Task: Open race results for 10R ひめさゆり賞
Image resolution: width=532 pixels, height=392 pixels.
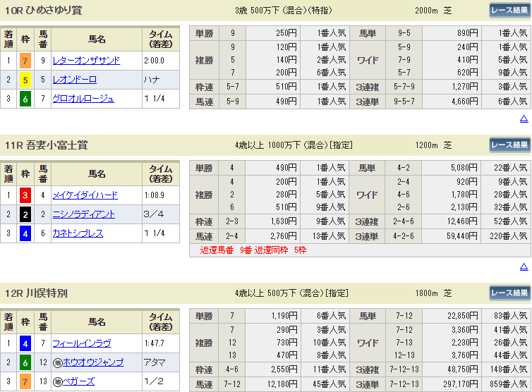Action: point(509,10)
